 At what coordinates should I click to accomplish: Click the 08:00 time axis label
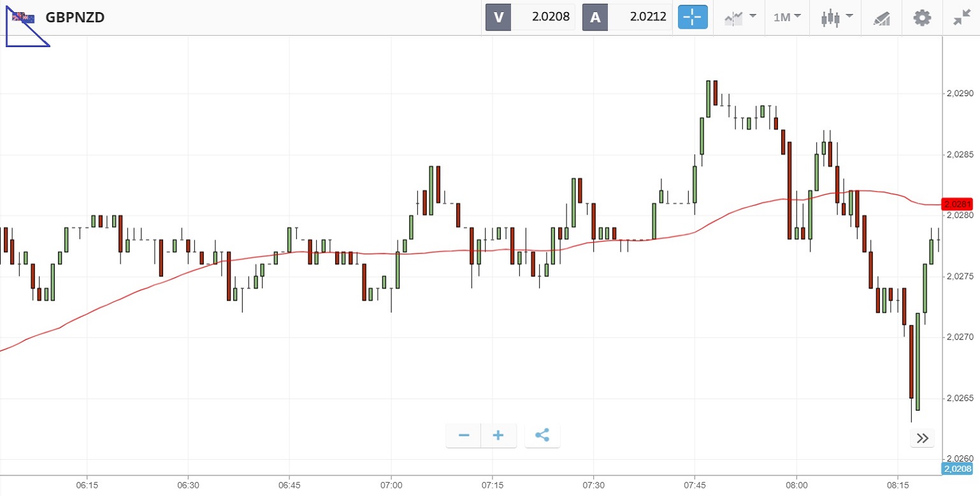click(796, 485)
